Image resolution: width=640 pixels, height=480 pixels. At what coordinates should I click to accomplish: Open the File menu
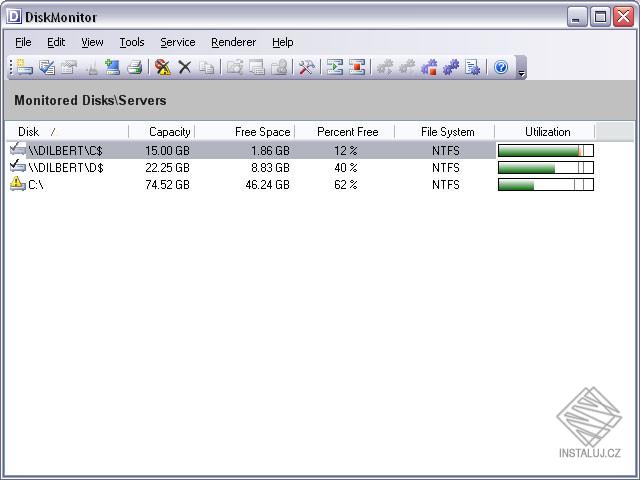(x=23, y=42)
